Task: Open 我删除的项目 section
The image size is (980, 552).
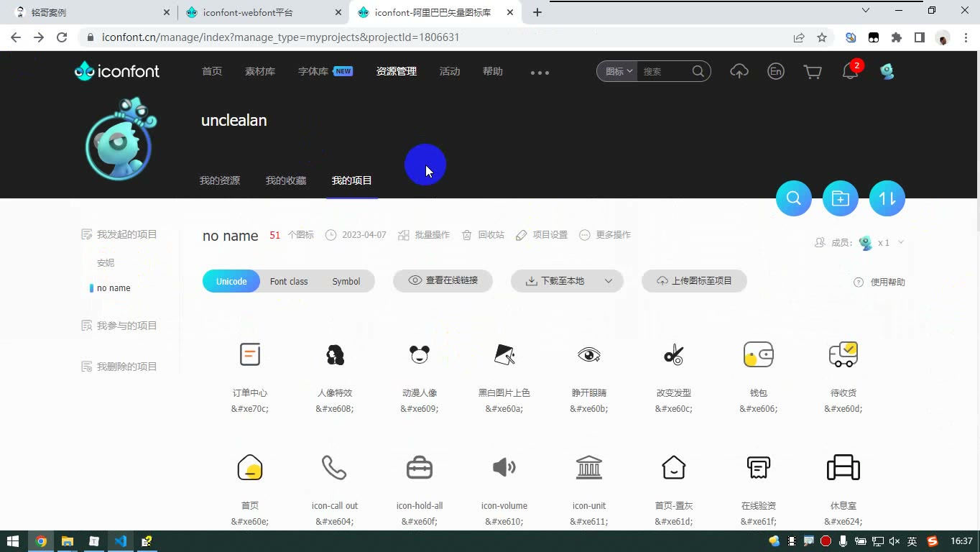Action: point(119,367)
